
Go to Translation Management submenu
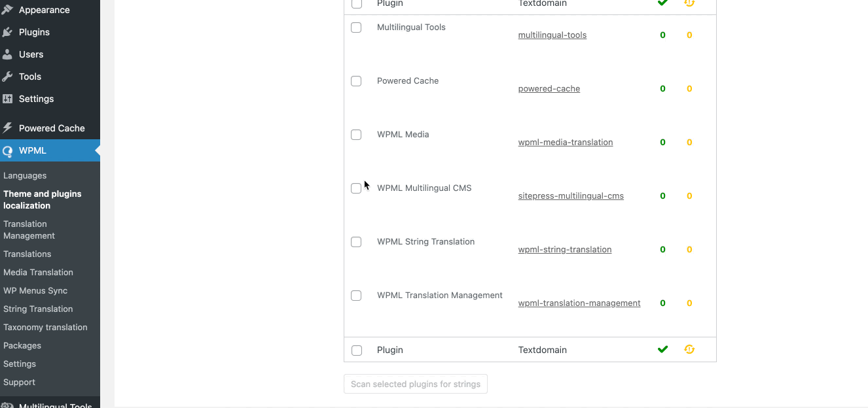[x=29, y=229]
